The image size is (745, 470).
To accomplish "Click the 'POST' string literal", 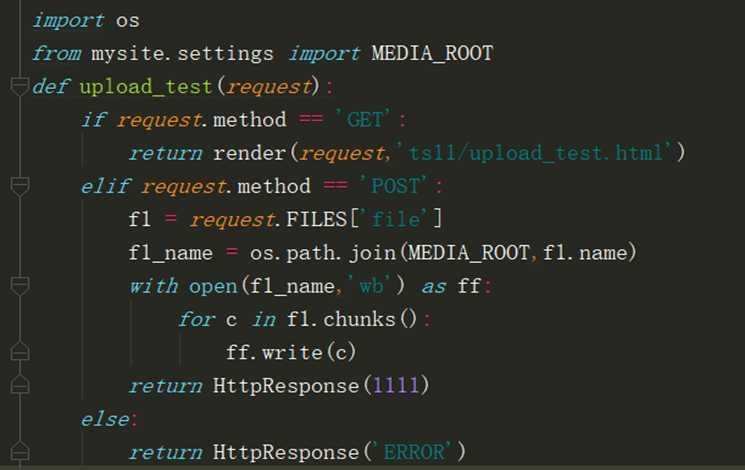I will 394,186.
